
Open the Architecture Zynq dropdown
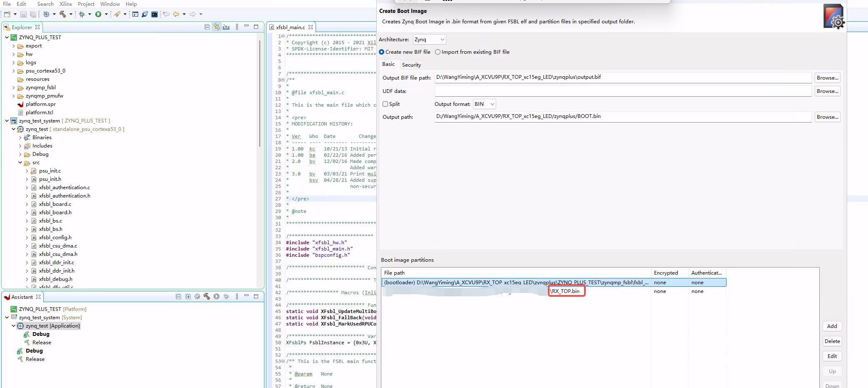point(429,40)
